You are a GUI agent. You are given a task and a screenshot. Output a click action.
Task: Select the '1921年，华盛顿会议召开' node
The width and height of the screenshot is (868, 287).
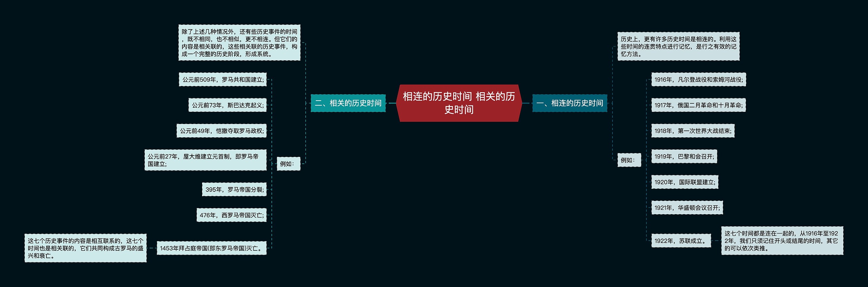(x=687, y=208)
